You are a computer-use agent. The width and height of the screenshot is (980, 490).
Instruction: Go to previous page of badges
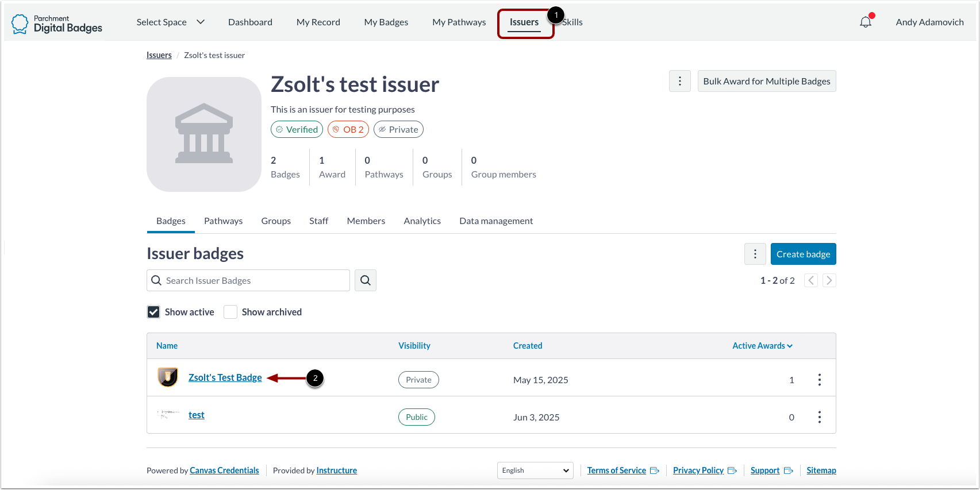point(811,280)
